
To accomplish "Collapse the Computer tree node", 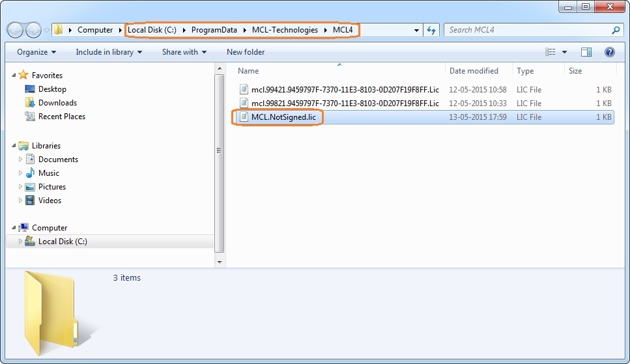I will point(14,227).
